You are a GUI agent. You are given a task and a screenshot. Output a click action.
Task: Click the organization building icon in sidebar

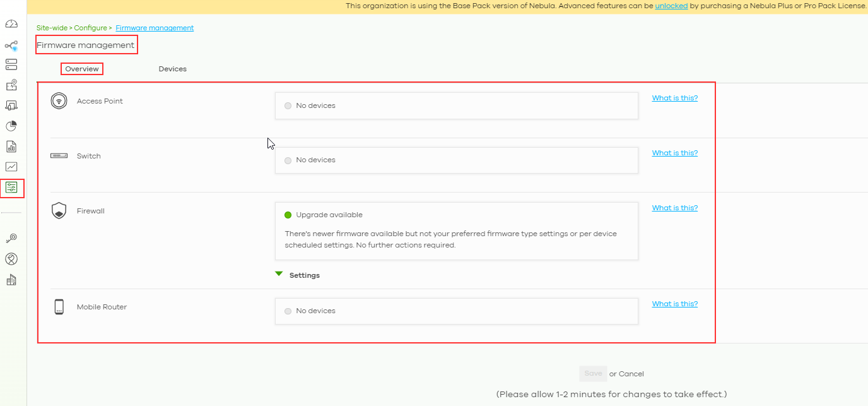tap(11, 280)
